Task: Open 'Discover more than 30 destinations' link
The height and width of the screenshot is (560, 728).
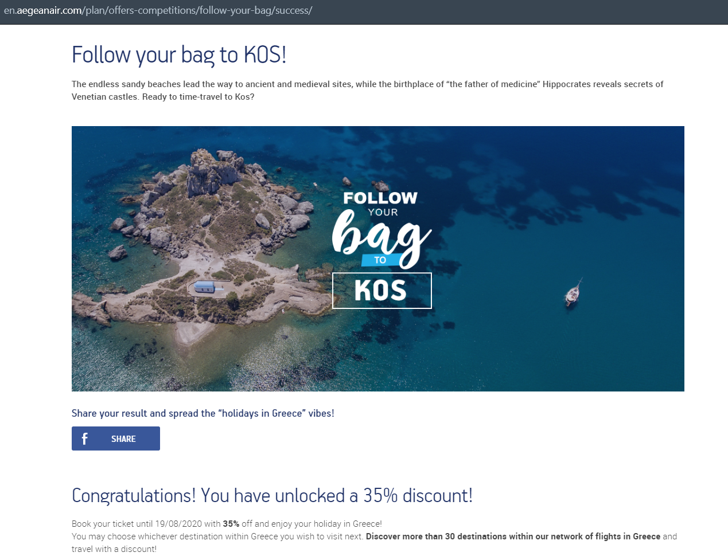Action: tap(513, 536)
